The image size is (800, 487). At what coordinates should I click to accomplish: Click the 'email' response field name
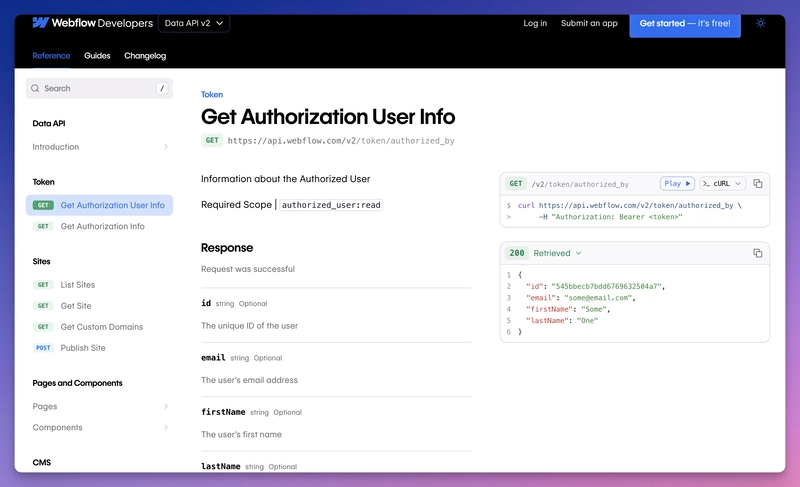coord(213,357)
